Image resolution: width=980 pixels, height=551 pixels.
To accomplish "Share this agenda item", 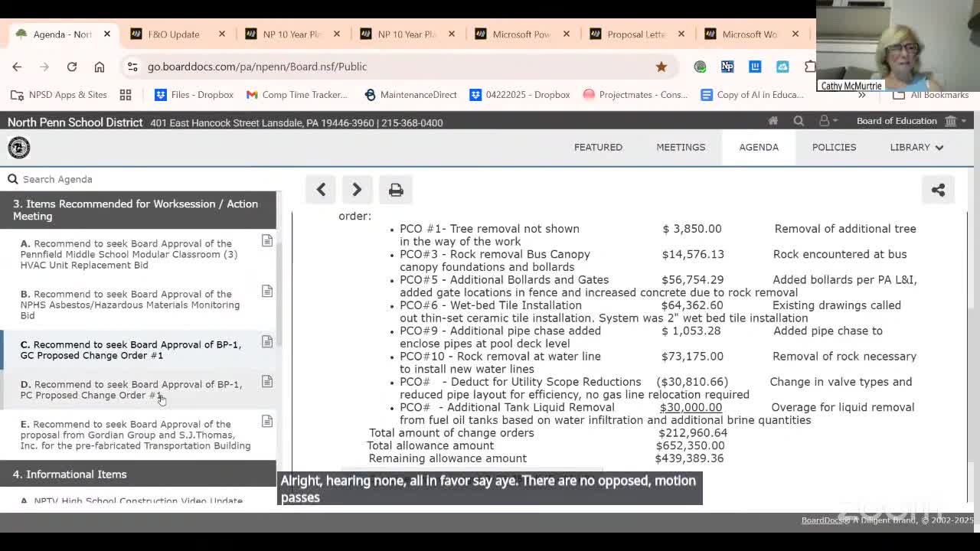I will (938, 190).
